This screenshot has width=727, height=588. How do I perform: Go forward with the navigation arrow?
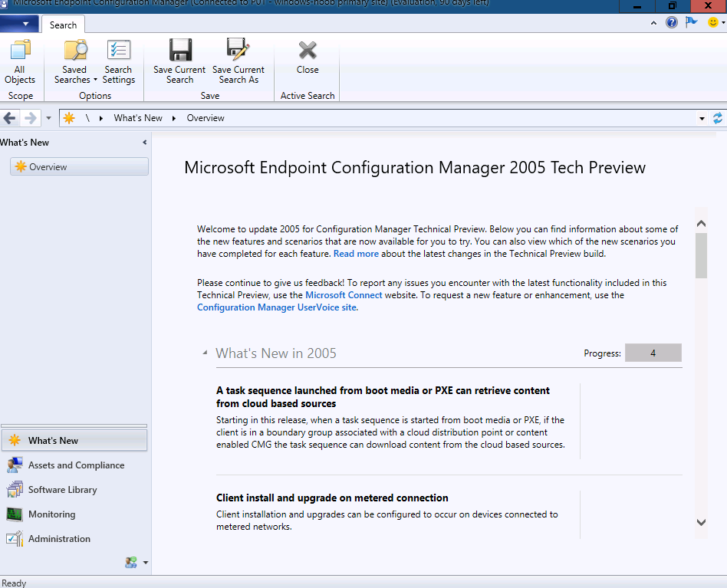(31, 118)
